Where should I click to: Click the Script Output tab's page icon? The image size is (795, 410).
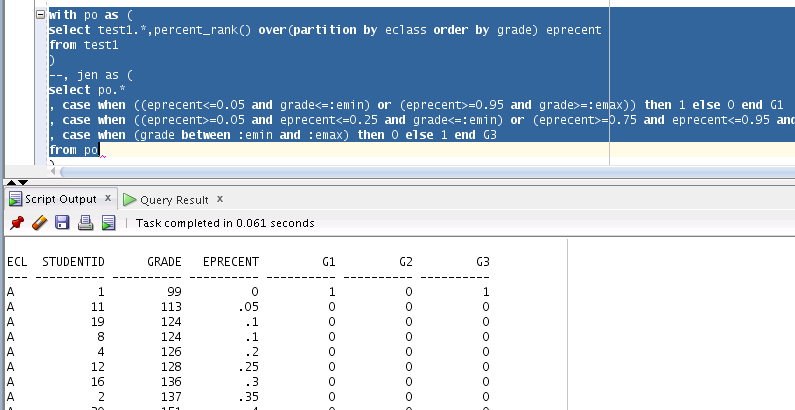click(x=16, y=199)
